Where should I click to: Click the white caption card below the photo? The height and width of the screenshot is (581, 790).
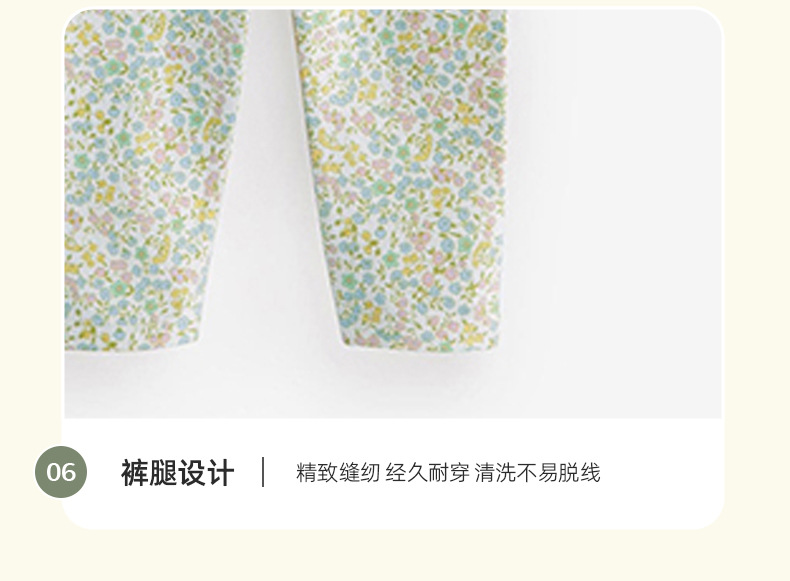pyautogui.click(x=393, y=474)
